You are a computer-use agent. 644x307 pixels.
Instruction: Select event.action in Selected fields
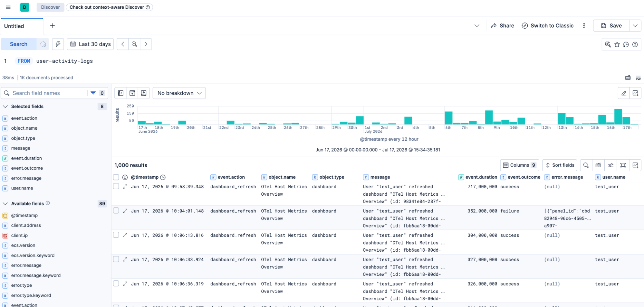pos(24,118)
